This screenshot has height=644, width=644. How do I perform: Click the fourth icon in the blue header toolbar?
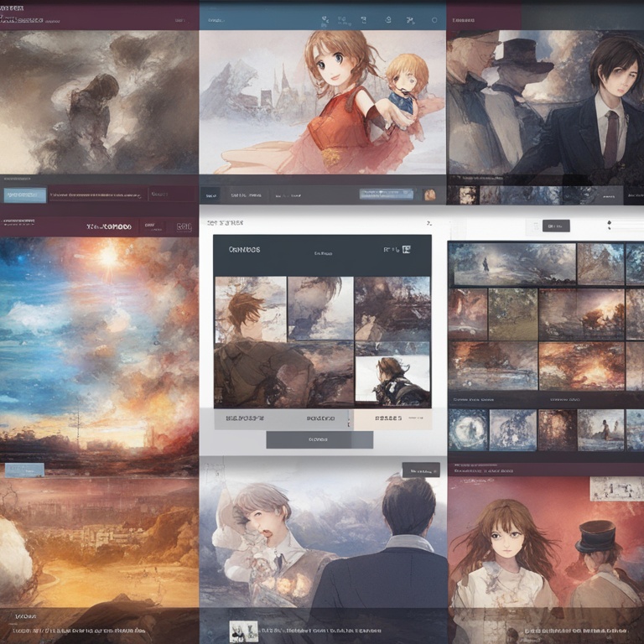click(408, 19)
